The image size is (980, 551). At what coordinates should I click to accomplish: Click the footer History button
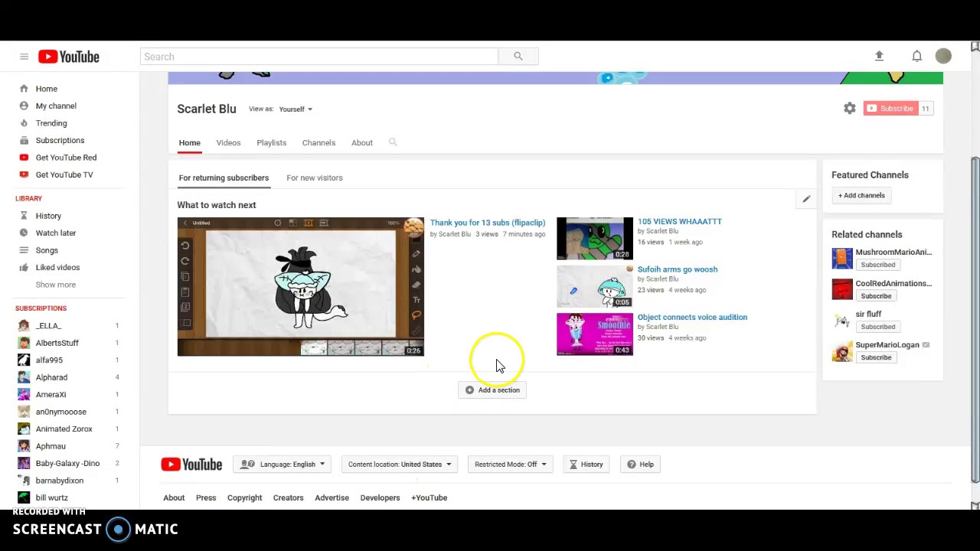point(586,465)
